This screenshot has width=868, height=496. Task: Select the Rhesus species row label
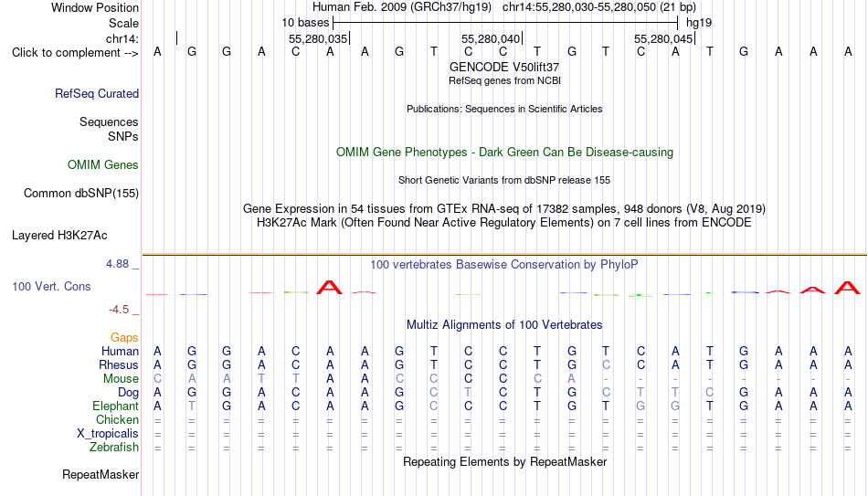pos(119,364)
